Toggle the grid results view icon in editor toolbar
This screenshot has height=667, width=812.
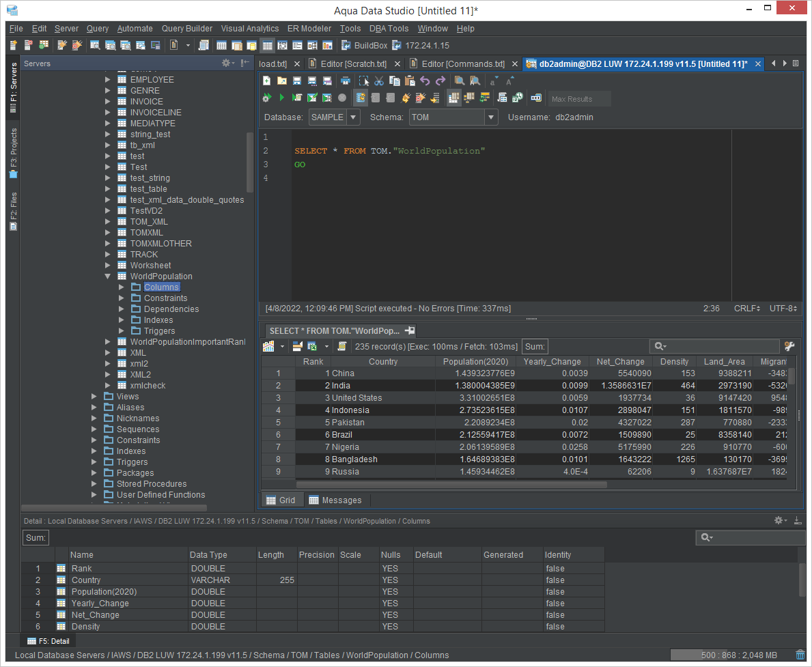(x=453, y=98)
